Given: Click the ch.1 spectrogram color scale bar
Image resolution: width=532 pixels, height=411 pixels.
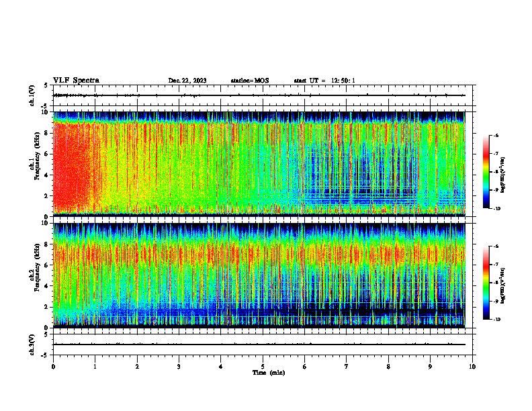Looking at the screenshot, I should [486, 172].
